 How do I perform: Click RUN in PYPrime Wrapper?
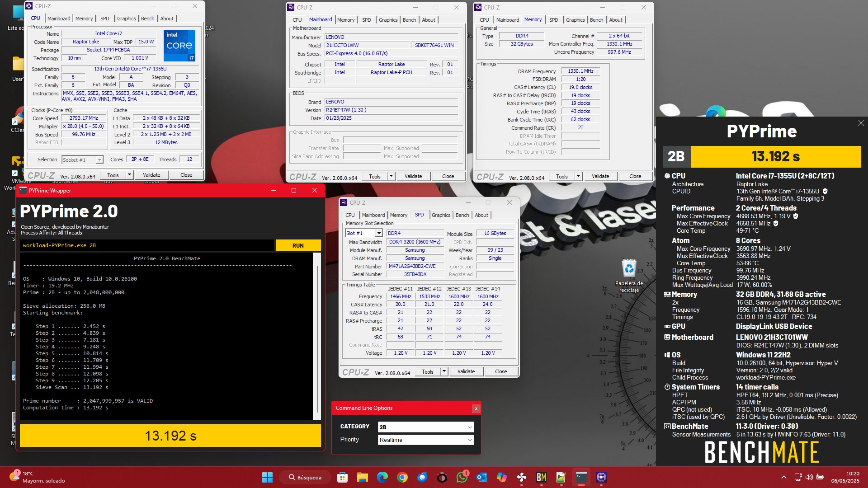pyautogui.click(x=298, y=245)
